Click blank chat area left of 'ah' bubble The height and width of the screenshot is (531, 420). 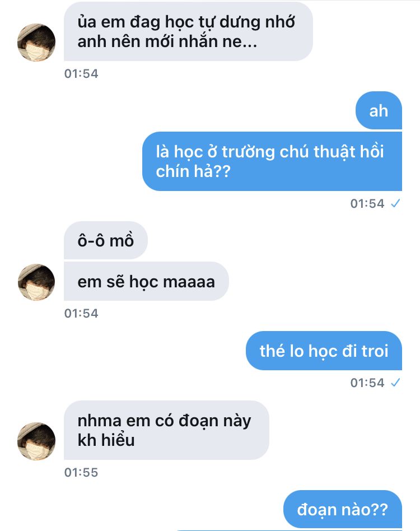pyautogui.click(x=203, y=110)
